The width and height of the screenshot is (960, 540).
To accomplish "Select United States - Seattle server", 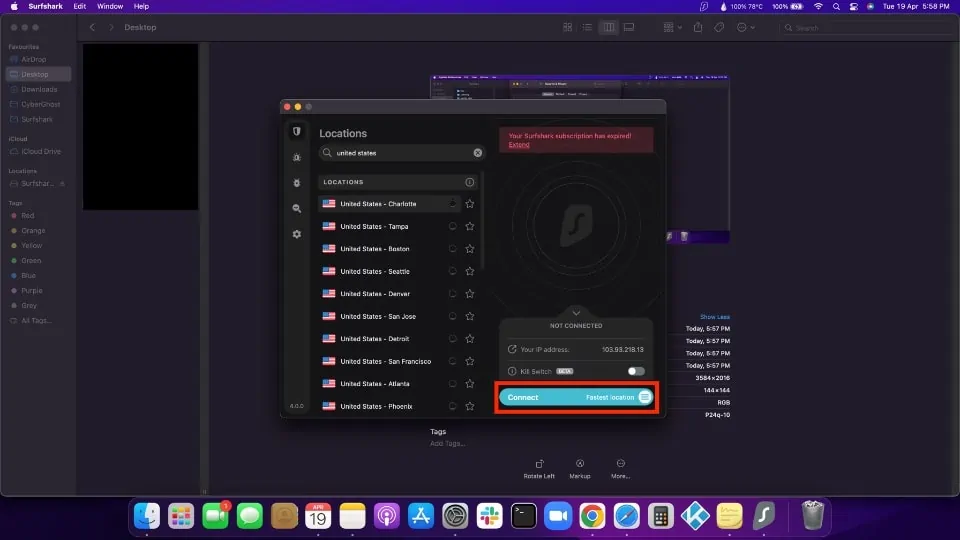I will (x=389, y=271).
